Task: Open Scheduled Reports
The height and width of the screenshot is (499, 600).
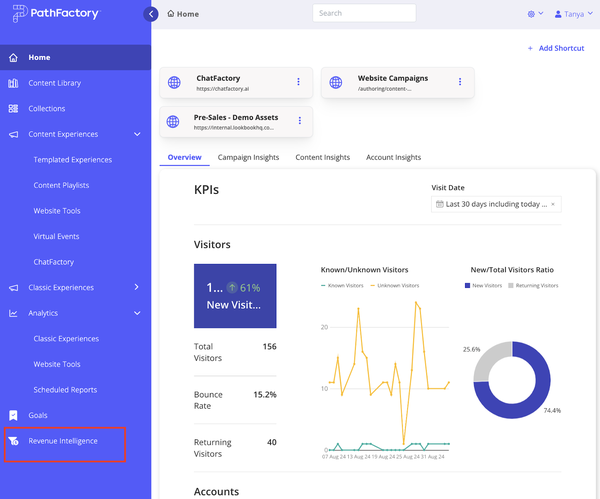Action: [x=65, y=390]
